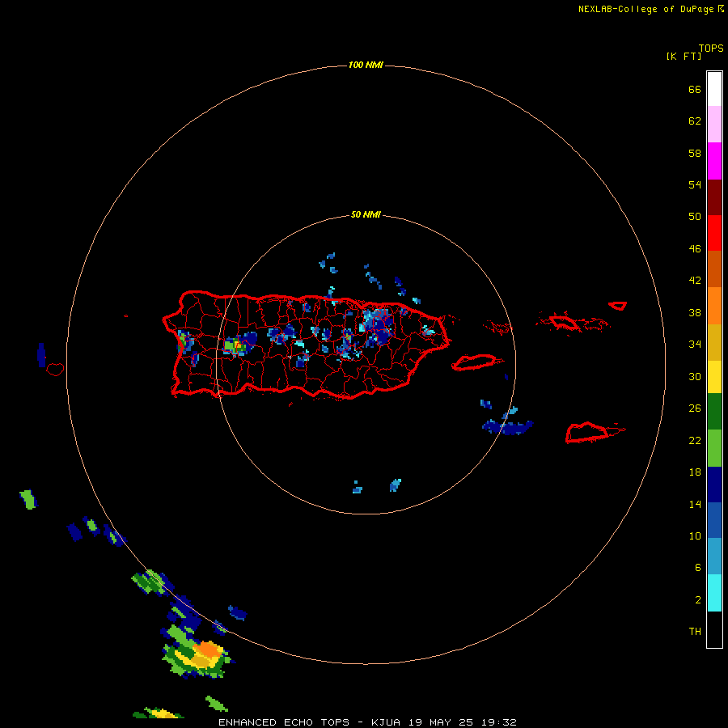The image size is (728, 728).
Task: Click the TOPS legend title
Action: (x=711, y=49)
